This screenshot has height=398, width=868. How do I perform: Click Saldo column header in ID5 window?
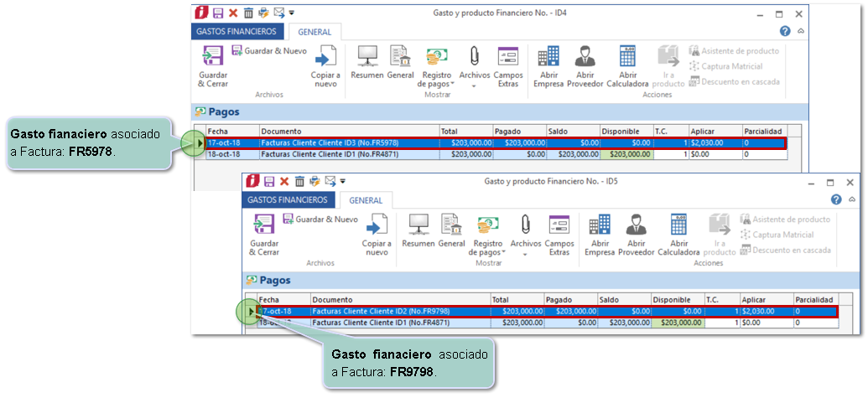click(x=625, y=300)
